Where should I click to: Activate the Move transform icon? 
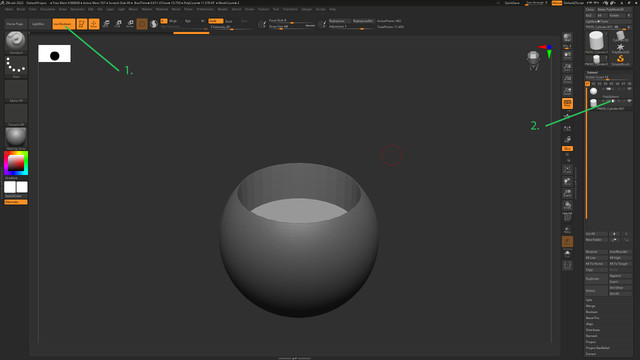pos(106,24)
